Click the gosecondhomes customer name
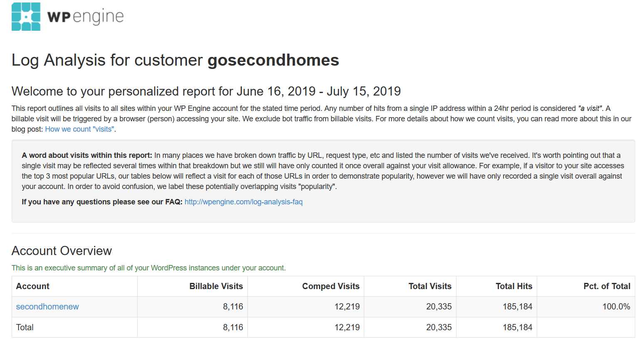 tap(274, 60)
